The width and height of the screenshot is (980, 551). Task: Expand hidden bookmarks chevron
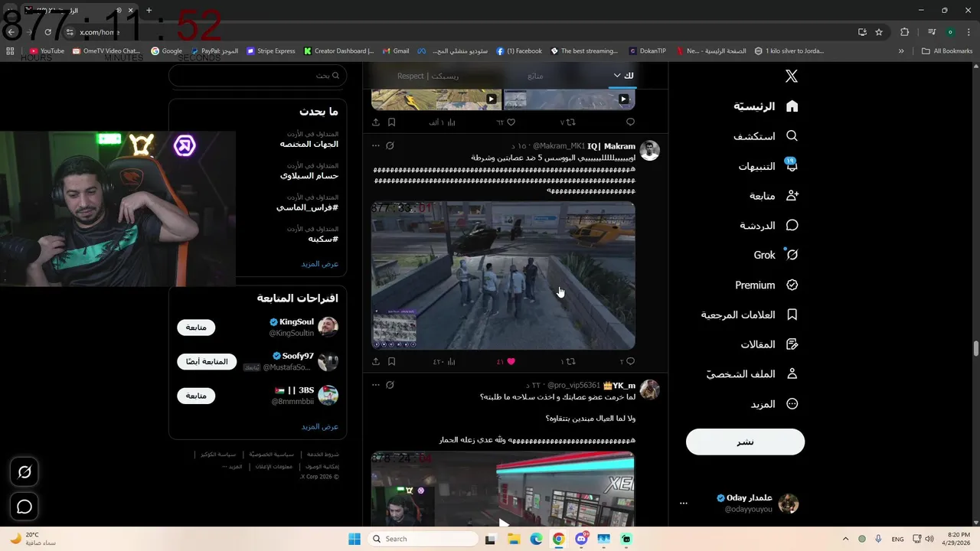tap(901, 51)
